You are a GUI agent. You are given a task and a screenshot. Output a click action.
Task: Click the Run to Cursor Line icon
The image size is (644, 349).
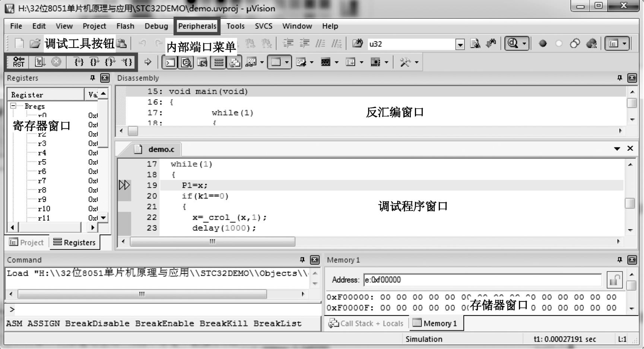127,62
